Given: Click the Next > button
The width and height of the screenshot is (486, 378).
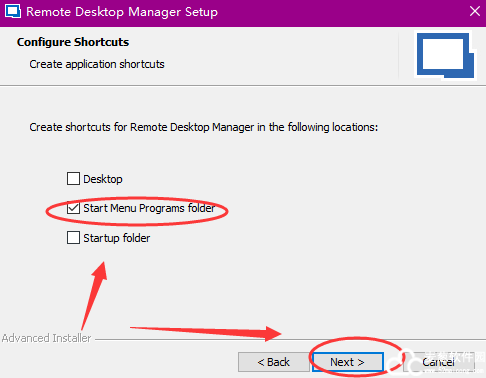Looking at the screenshot, I should 347,362.
